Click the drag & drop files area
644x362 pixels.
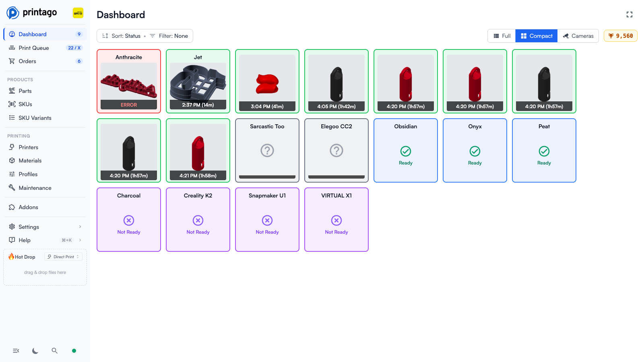point(45,272)
